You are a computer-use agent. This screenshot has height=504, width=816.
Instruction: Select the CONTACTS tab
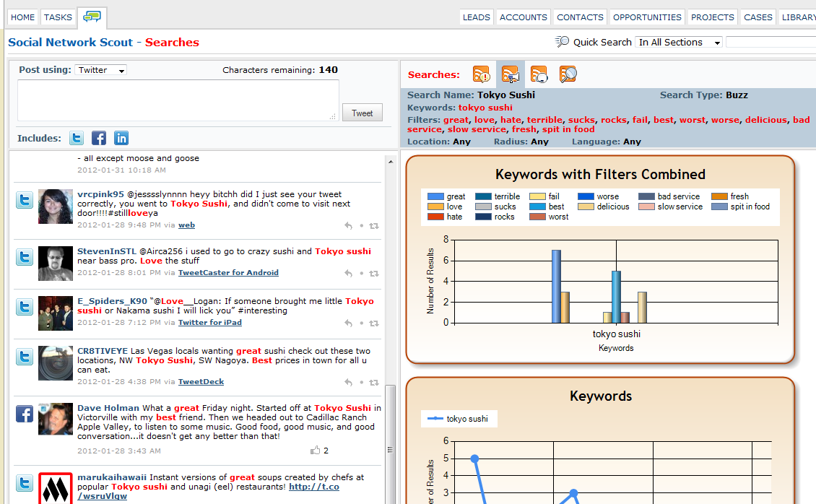(580, 17)
